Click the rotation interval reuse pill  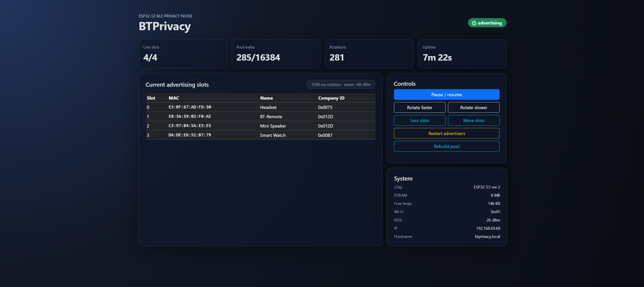click(341, 85)
